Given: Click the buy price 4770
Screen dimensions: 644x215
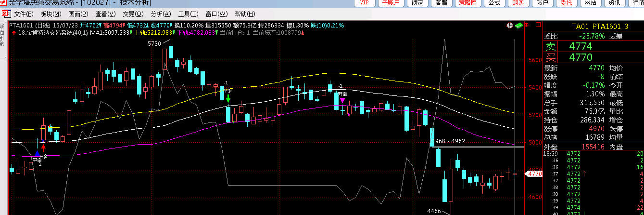Looking at the screenshot, I should coord(580,57).
